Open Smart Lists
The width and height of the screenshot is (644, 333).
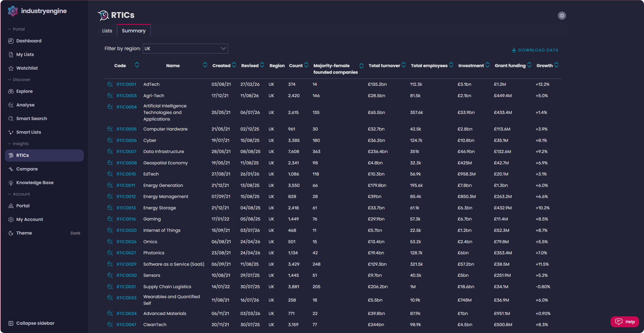pyautogui.click(x=44, y=132)
